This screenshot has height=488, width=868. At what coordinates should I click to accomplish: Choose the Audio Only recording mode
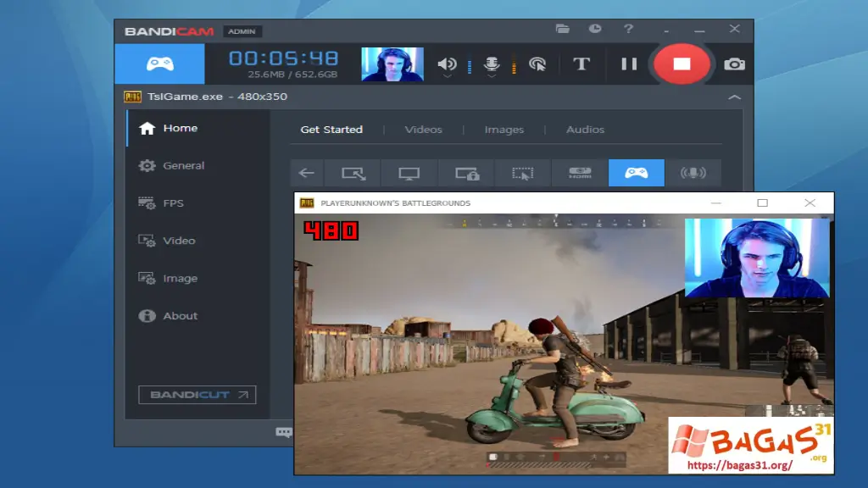tap(695, 172)
